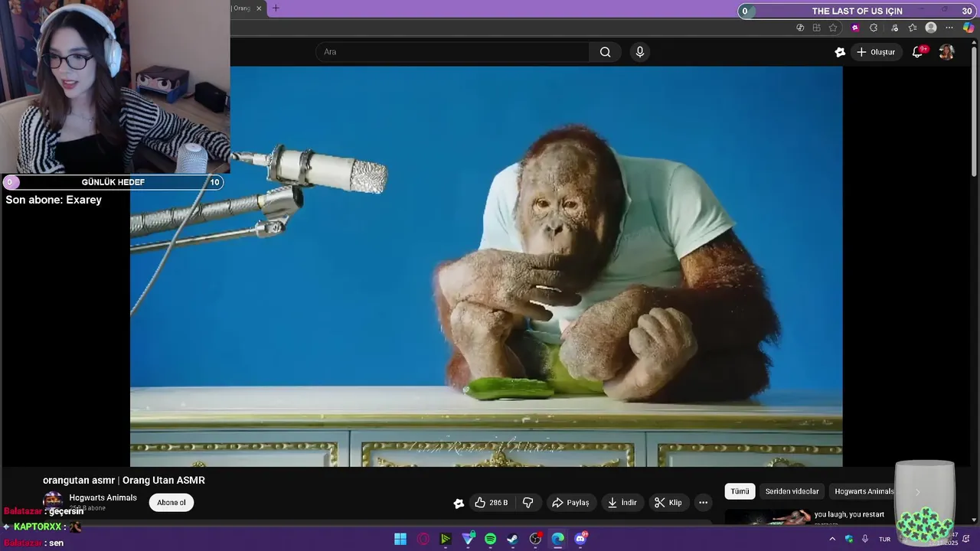The image size is (980, 551).
Task: Create a clip with Klip button
Action: [x=668, y=503]
